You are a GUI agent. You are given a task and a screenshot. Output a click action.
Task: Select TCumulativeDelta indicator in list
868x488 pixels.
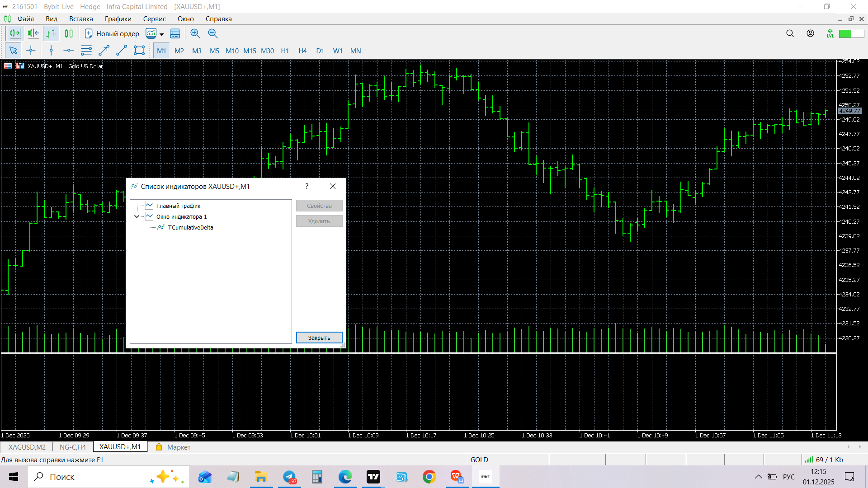(x=190, y=228)
